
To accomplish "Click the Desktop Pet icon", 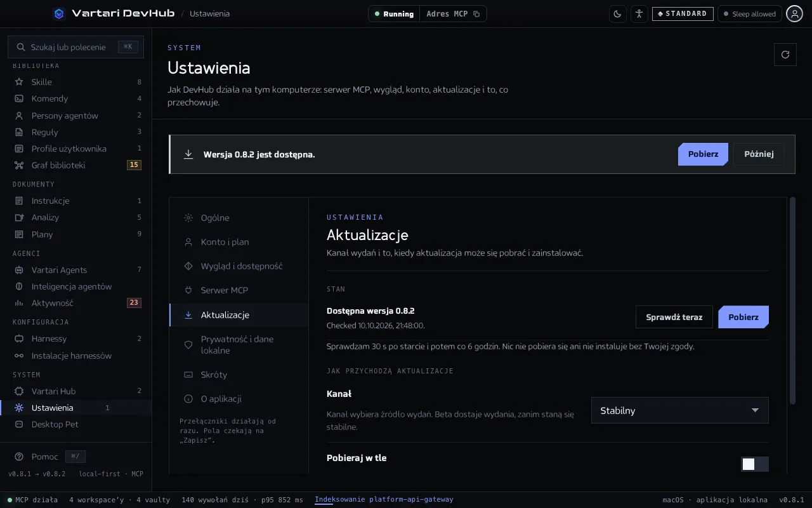I will [19, 424].
